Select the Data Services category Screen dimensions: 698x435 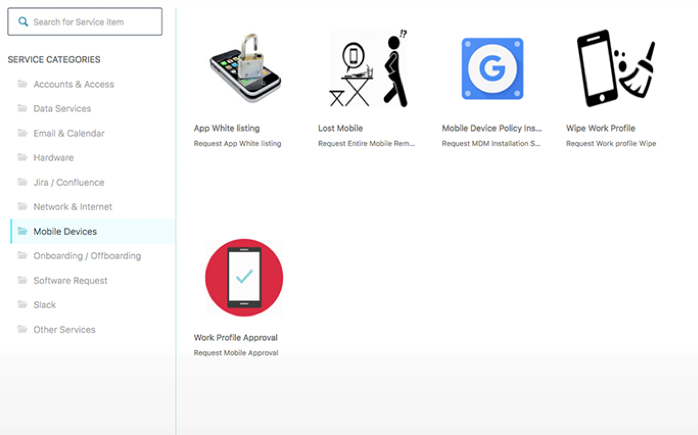click(x=62, y=109)
